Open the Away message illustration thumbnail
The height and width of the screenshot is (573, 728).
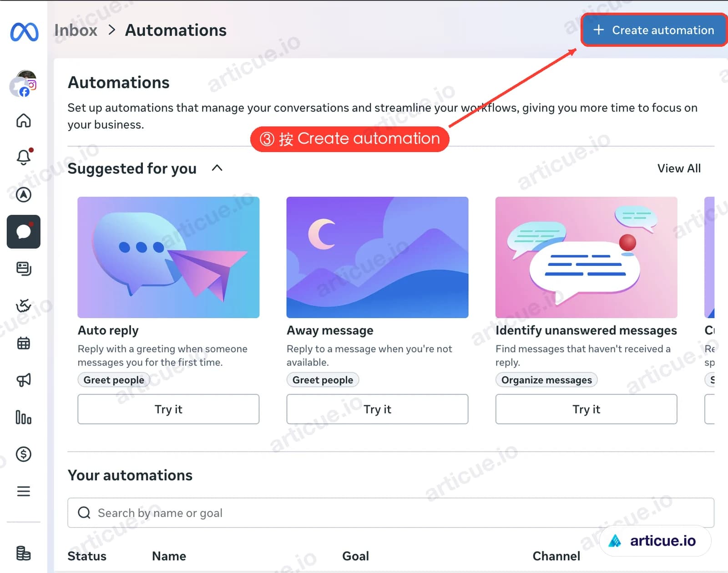point(377,257)
